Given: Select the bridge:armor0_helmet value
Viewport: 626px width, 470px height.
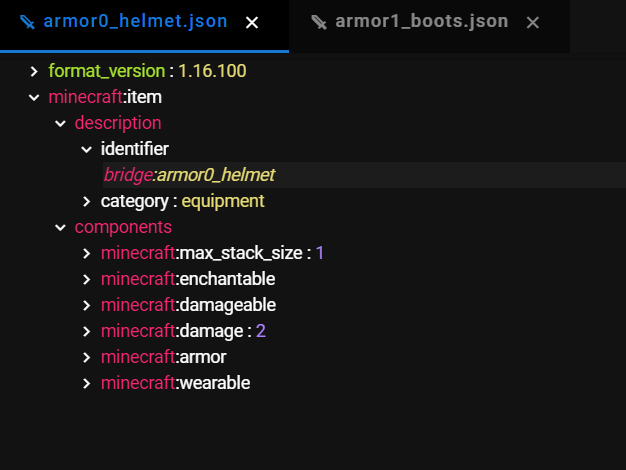Looking at the screenshot, I should 189,175.
